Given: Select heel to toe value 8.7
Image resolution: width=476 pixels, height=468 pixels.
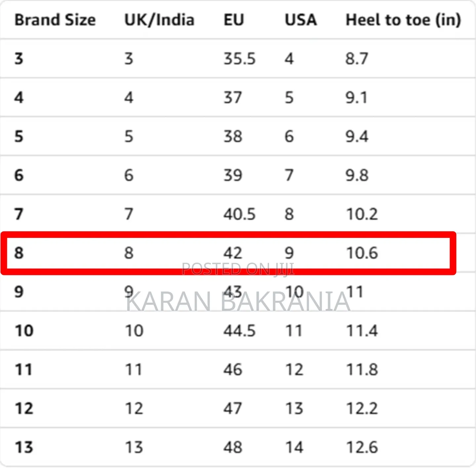Looking at the screenshot, I should point(357,59).
